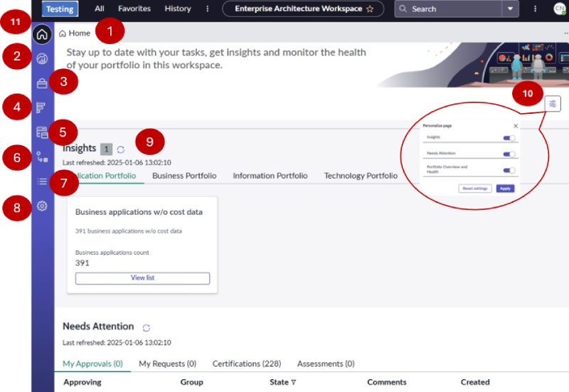Open the CN user avatar
The width and height of the screenshot is (569, 392).
click(560, 9)
